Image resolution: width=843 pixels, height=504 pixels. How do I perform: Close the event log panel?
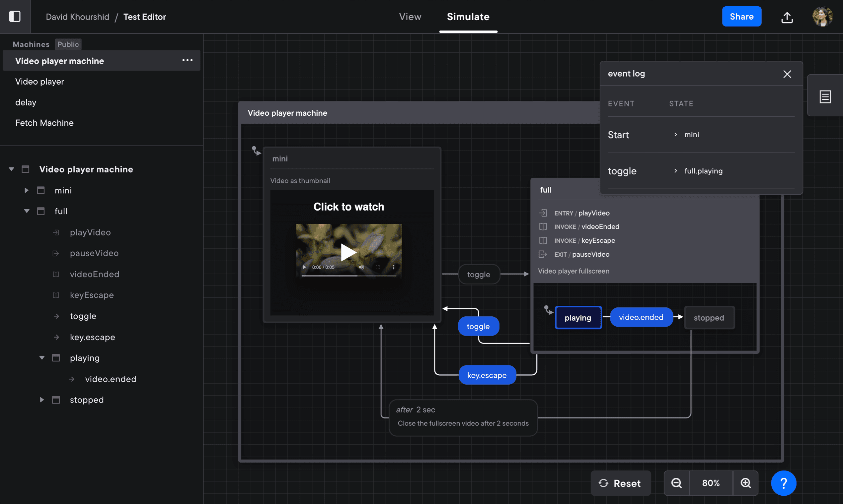787,74
